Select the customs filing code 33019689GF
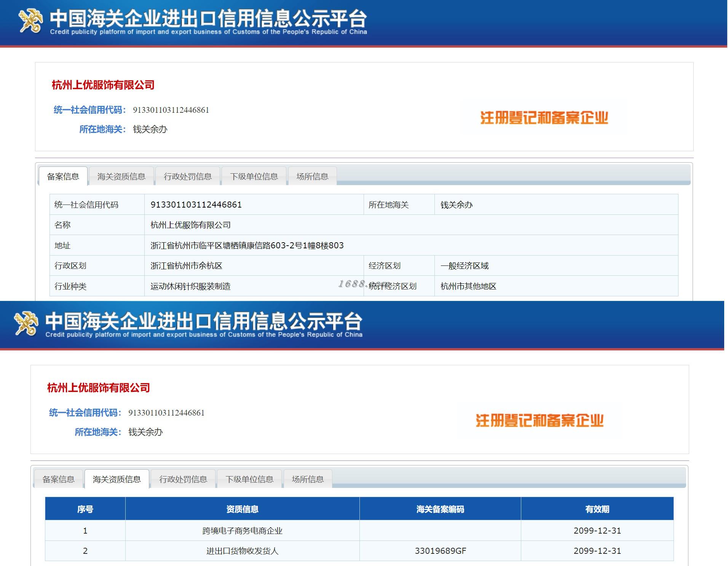 (441, 551)
